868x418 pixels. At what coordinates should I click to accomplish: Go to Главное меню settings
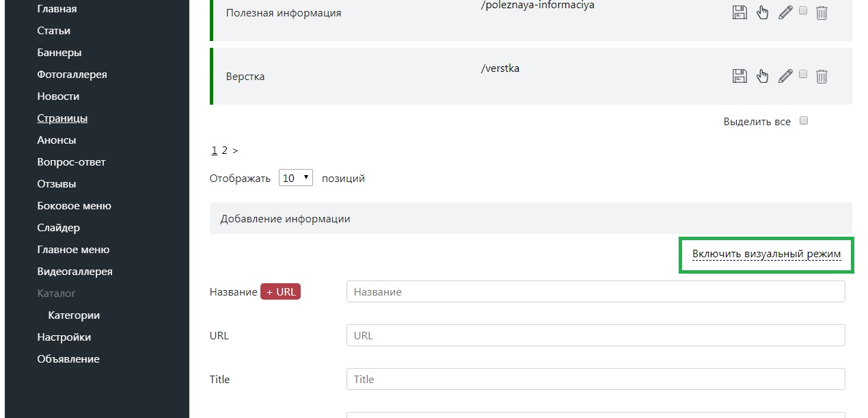73,250
